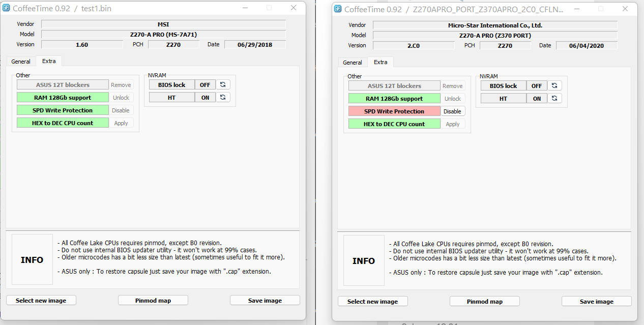
Task: Toggle HT ON value in test1.bin window
Action: pyautogui.click(x=205, y=98)
